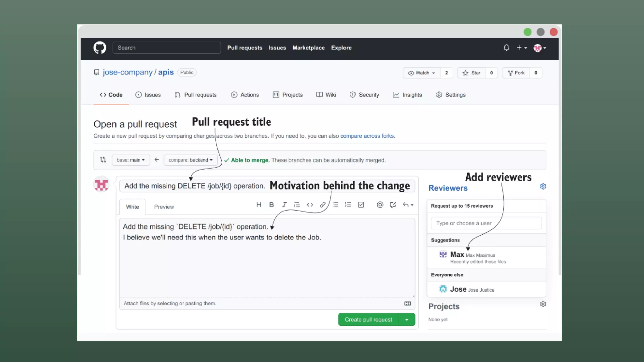Click the GitHub Octocat logo
The width and height of the screenshot is (644, 362).
pos(100,48)
